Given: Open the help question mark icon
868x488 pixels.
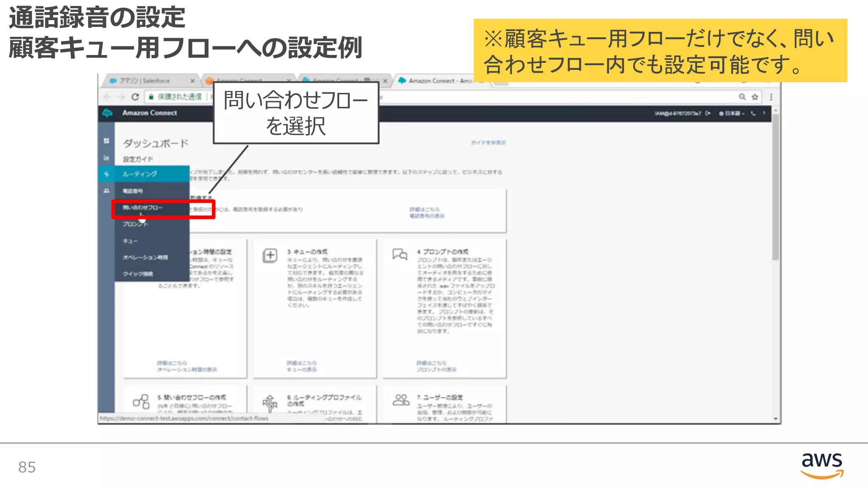Looking at the screenshot, I should (x=764, y=113).
